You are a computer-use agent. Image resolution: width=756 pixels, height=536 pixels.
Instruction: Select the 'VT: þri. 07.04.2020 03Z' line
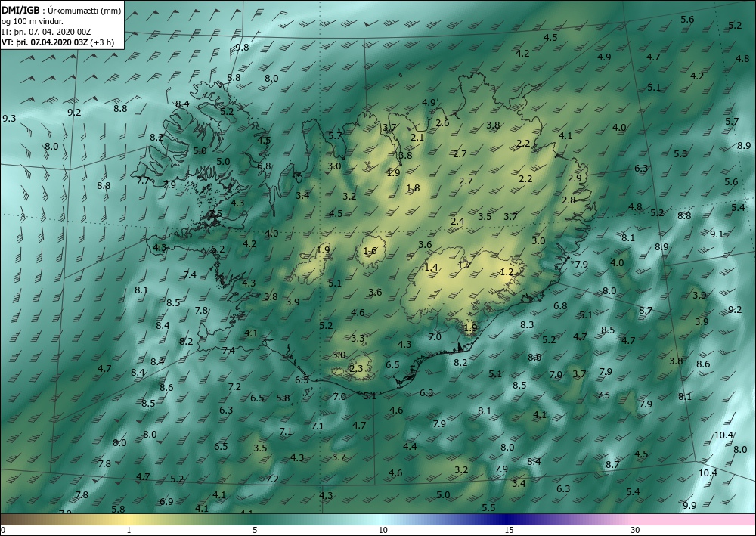pyautogui.click(x=45, y=42)
